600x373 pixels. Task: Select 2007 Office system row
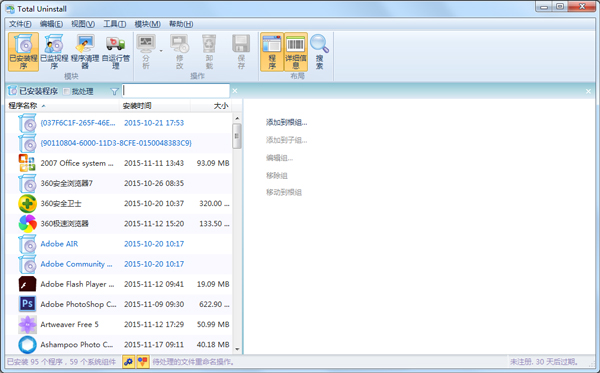pos(119,163)
